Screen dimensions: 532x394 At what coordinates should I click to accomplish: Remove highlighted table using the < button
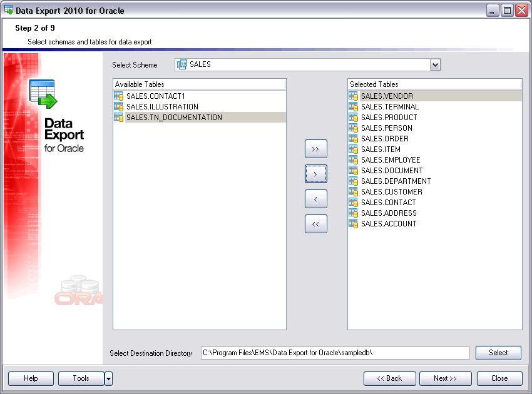[x=316, y=199]
